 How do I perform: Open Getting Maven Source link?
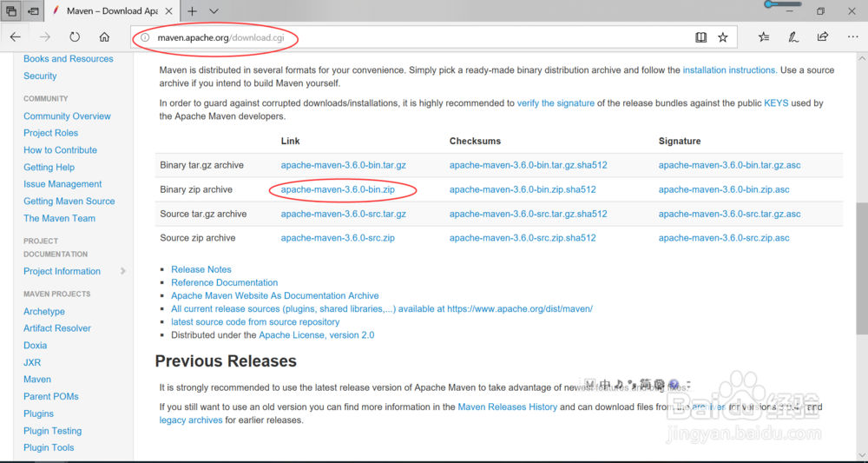[69, 201]
